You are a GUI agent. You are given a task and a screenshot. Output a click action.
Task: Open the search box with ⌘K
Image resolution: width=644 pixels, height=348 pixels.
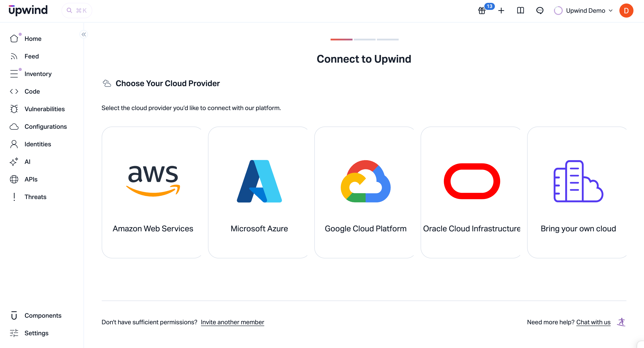point(77,11)
